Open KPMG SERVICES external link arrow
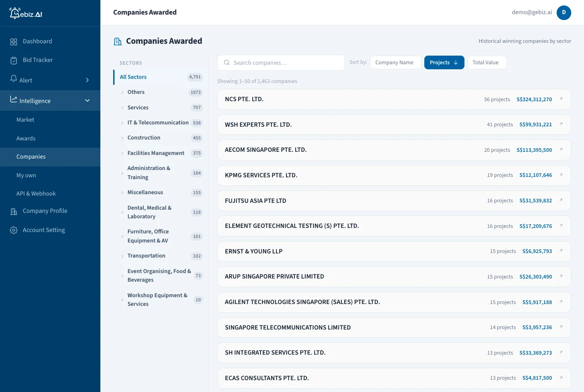Screen dimensions: 584x392 tap(561, 175)
